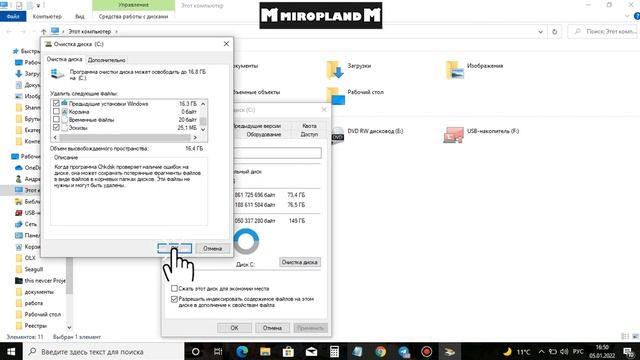This screenshot has height=360, width=640.
Task: Refresh the Этот компьютер address bar
Action: pos(554,31)
